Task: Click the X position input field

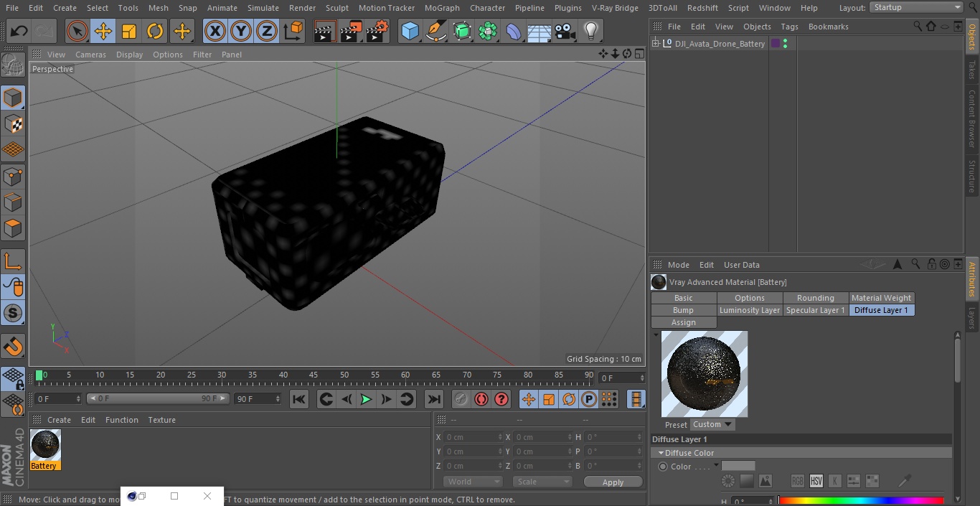Action: pyautogui.click(x=472, y=437)
